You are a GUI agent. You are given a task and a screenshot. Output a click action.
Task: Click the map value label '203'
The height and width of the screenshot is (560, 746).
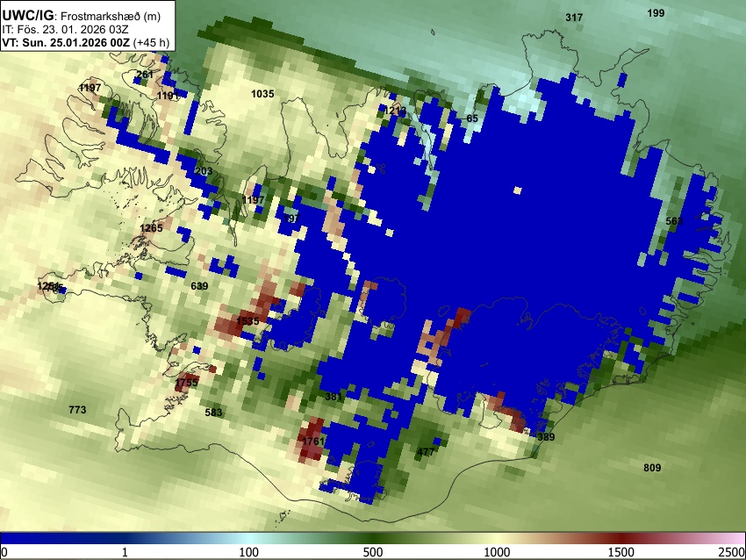click(204, 171)
